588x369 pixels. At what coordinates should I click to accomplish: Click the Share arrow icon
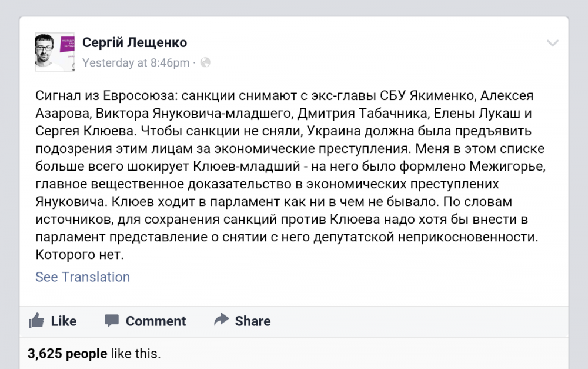tap(221, 320)
